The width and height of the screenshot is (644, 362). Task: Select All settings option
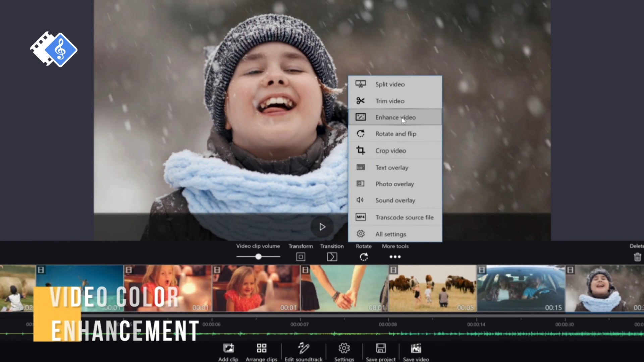390,234
